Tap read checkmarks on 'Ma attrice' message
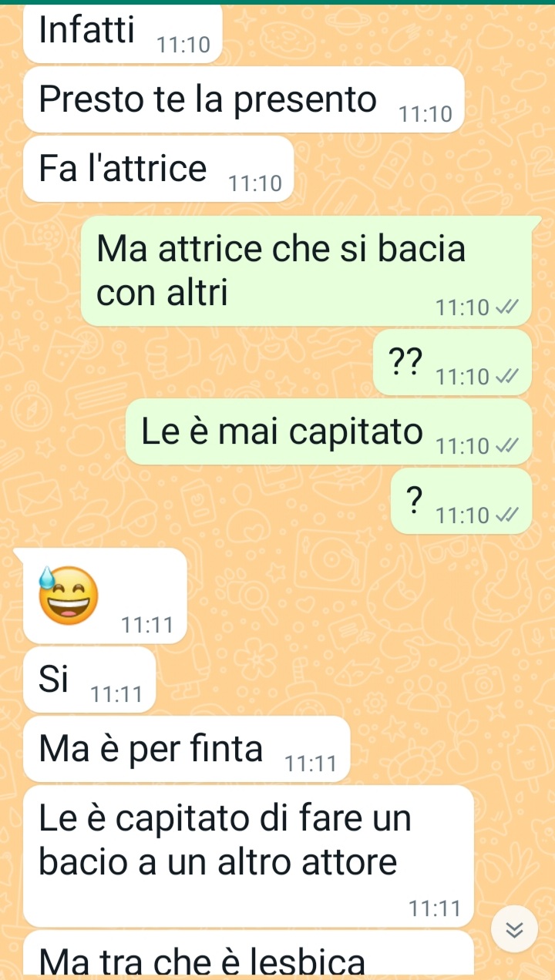The height and width of the screenshot is (980, 555). (x=505, y=308)
